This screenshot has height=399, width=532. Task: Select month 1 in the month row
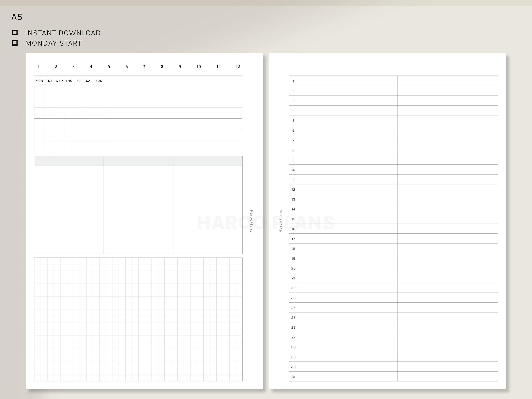[38, 67]
